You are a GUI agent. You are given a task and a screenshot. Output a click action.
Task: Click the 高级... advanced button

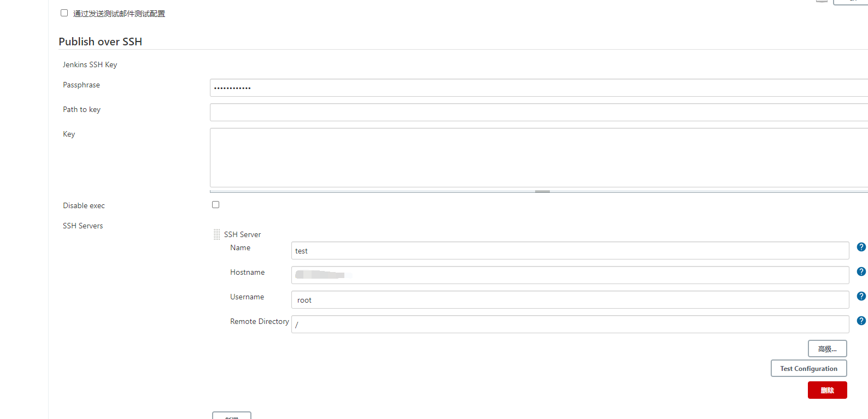click(827, 349)
